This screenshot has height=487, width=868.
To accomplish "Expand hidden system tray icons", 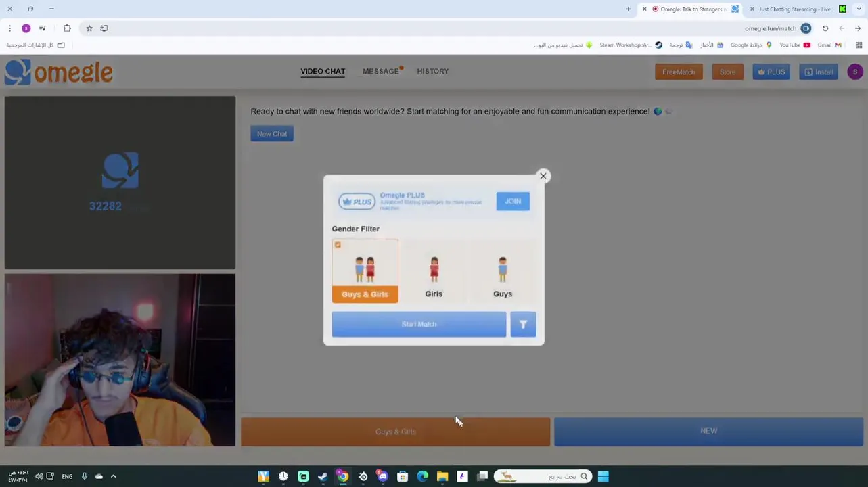I will click(x=113, y=476).
